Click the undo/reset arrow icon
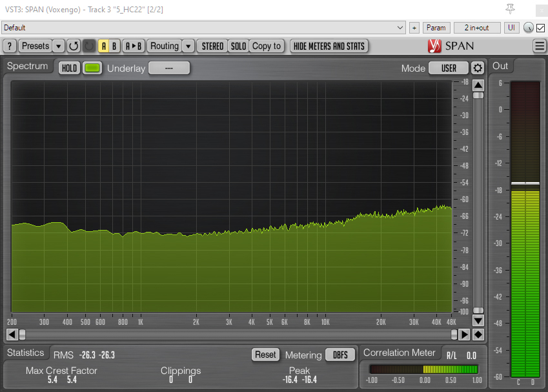 tap(74, 46)
